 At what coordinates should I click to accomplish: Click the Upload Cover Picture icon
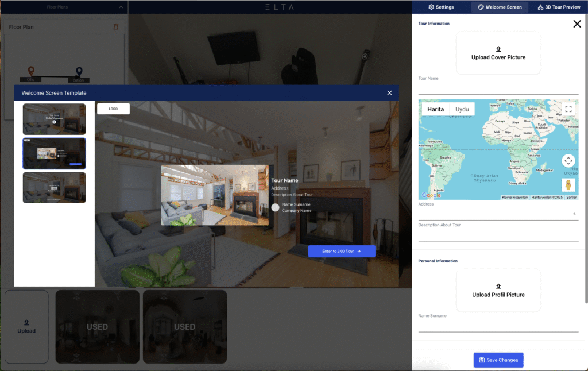(x=498, y=49)
